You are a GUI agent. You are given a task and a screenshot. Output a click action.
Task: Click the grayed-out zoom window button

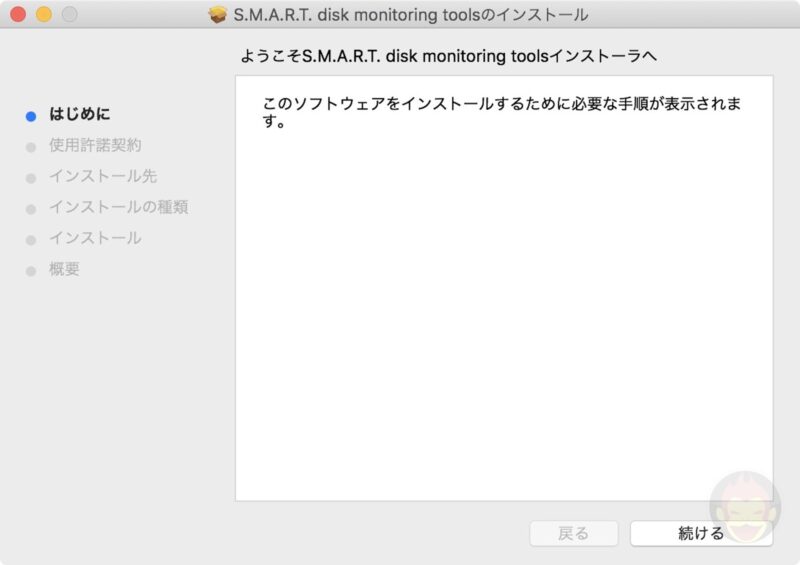(x=69, y=15)
